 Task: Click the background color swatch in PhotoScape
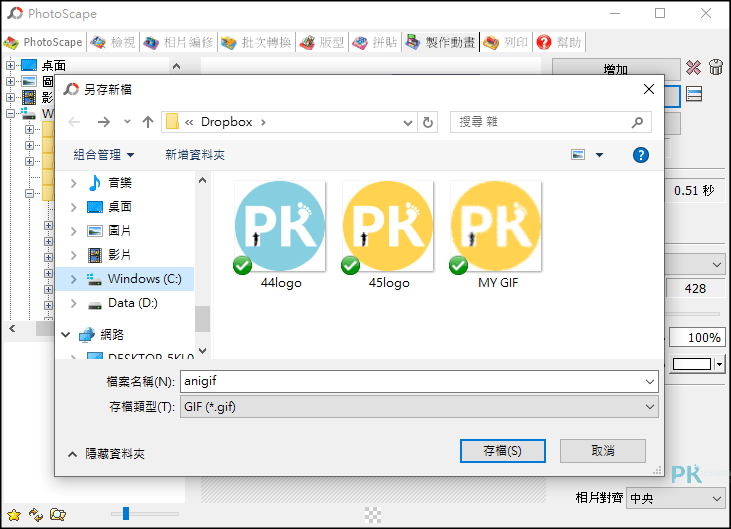[692, 364]
